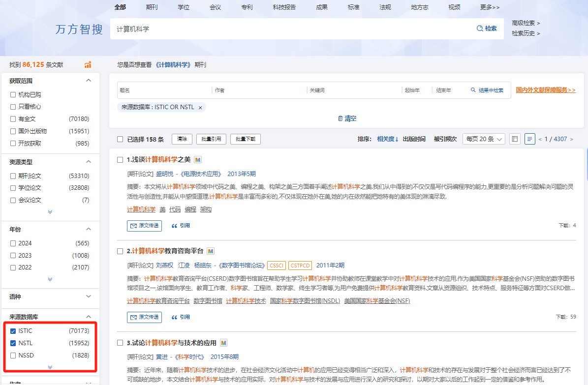588x385 pixels.
Task: Show more resource types with the double chevron
Action: [50, 212]
